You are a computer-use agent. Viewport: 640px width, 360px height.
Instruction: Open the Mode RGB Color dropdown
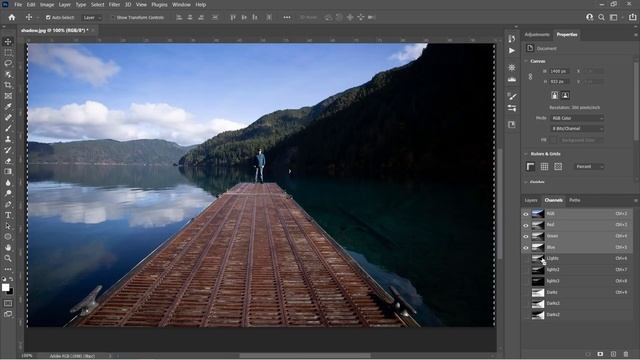[577, 118]
